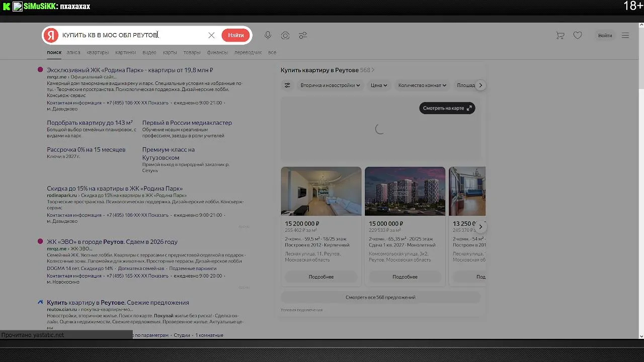Screen dimensions: 644x362
Task: Open Рассрочка 0% на 15 месяцев link
Action: 86,150
